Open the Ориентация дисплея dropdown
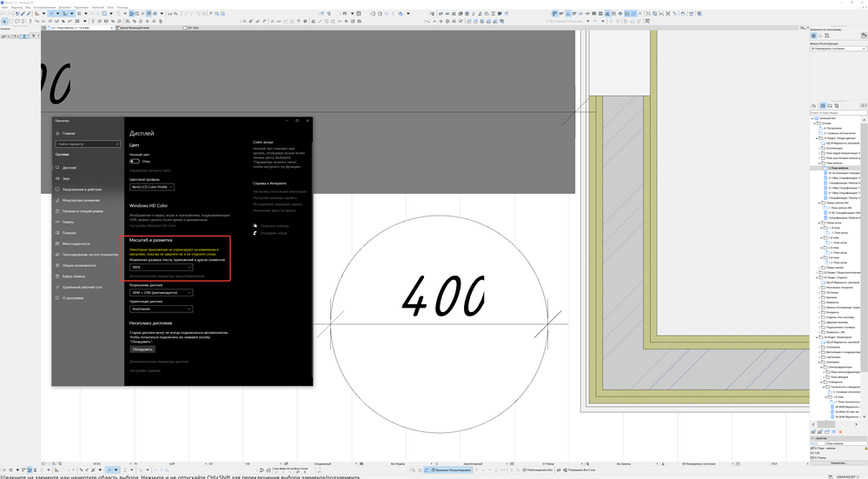868x479 pixels. 161,309
